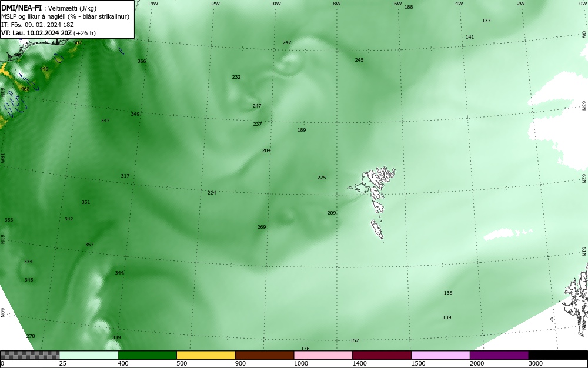Click the map value 269
Image resolution: width=588 pixels, height=368 pixels.
coord(262,227)
